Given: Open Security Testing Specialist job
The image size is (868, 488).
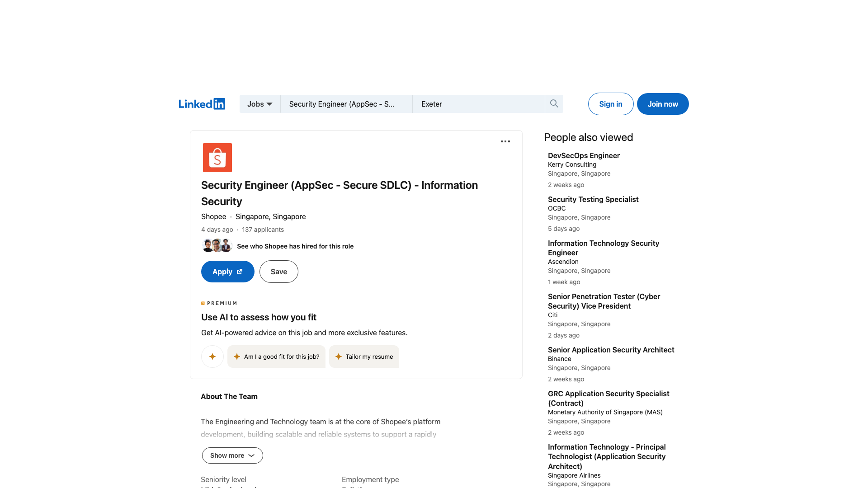Looking at the screenshot, I should coord(593,199).
